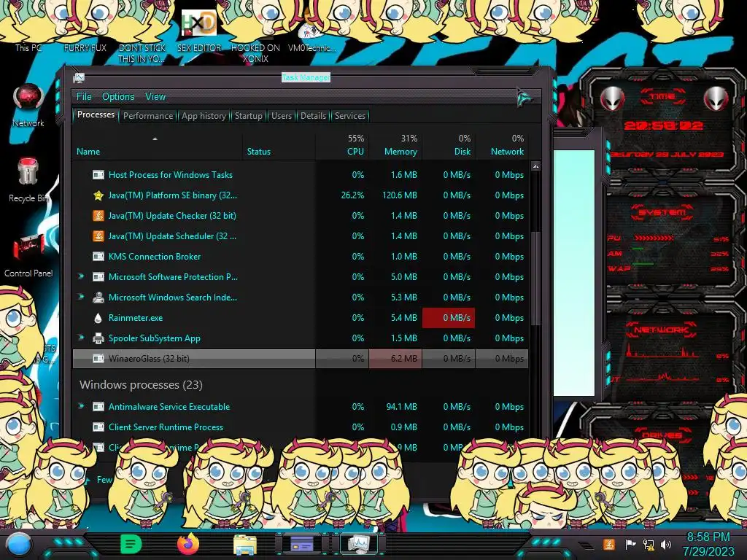Switch to the App history tab
The width and height of the screenshot is (747, 560).
tap(204, 116)
